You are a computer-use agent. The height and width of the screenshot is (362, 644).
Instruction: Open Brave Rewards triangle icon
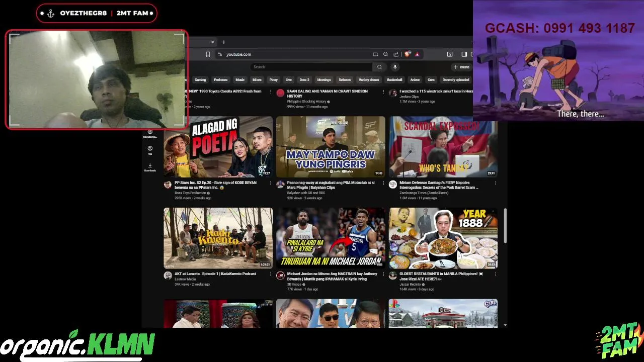point(417,54)
